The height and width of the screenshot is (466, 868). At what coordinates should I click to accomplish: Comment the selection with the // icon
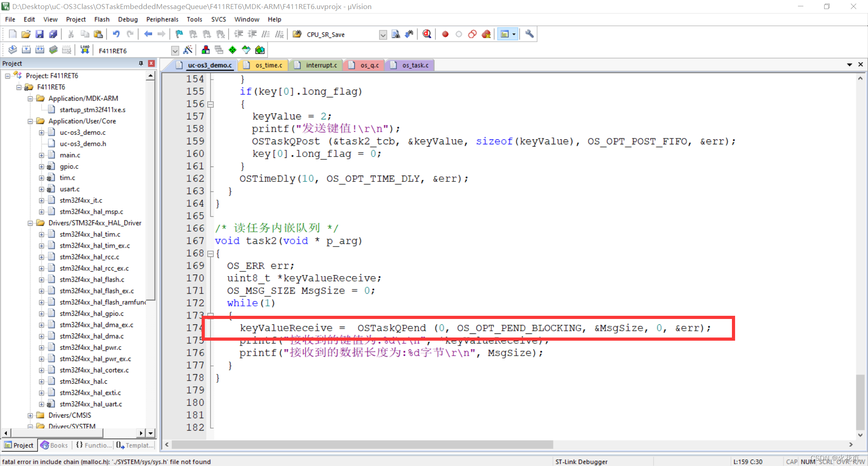coord(266,34)
